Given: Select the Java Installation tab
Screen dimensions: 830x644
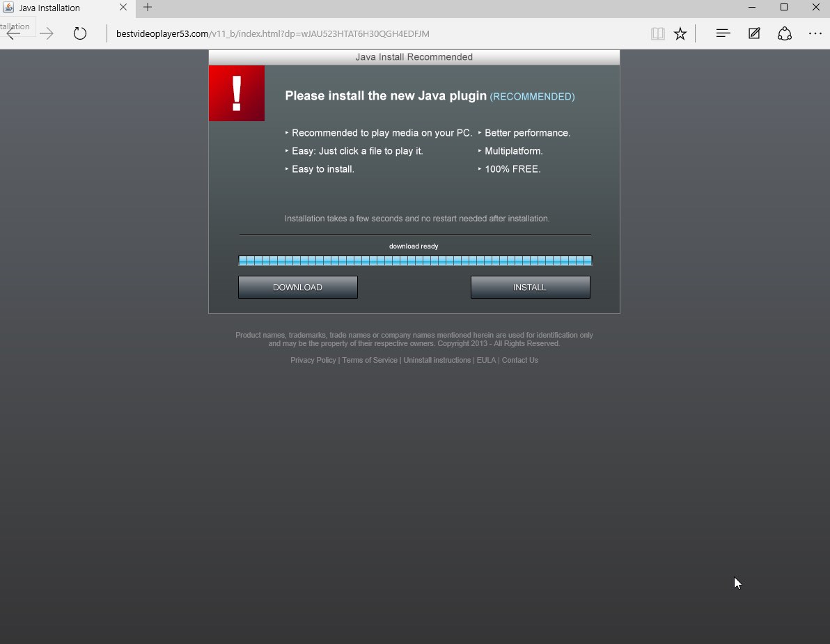Looking at the screenshot, I should point(56,8).
